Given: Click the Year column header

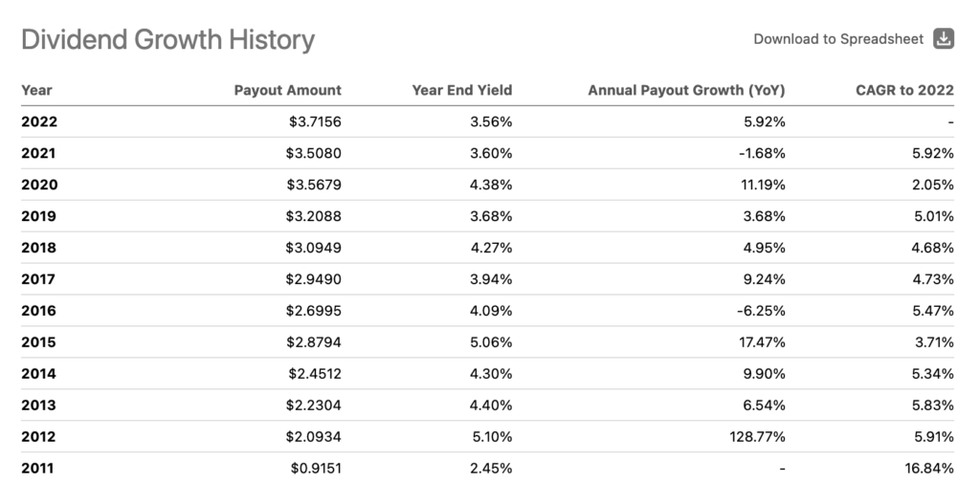Looking at the screenshot, I should pos(36,91).
